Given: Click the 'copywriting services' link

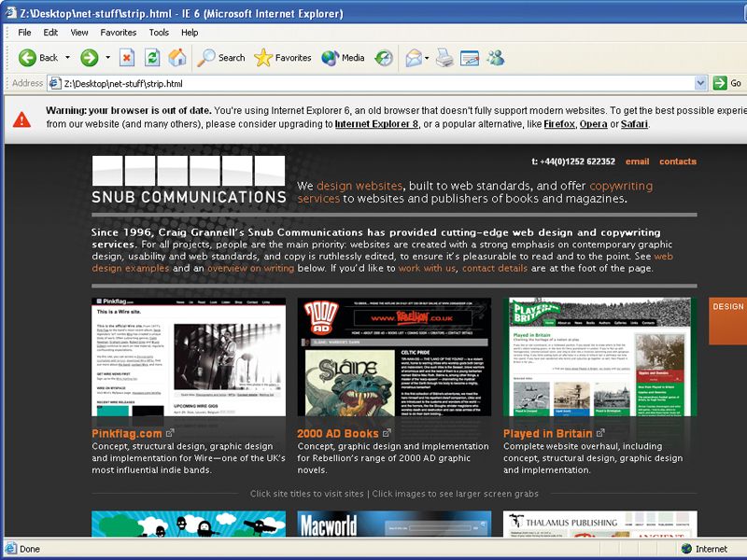Looking at the screenshot, I should (x=621, y=186).
